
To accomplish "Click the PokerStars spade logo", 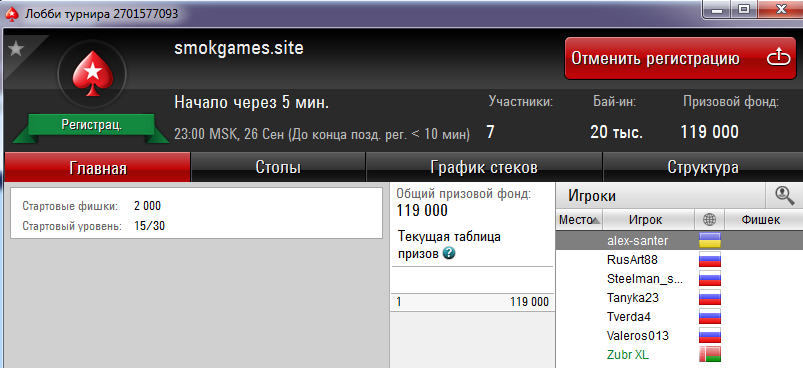I will [92, 74].
